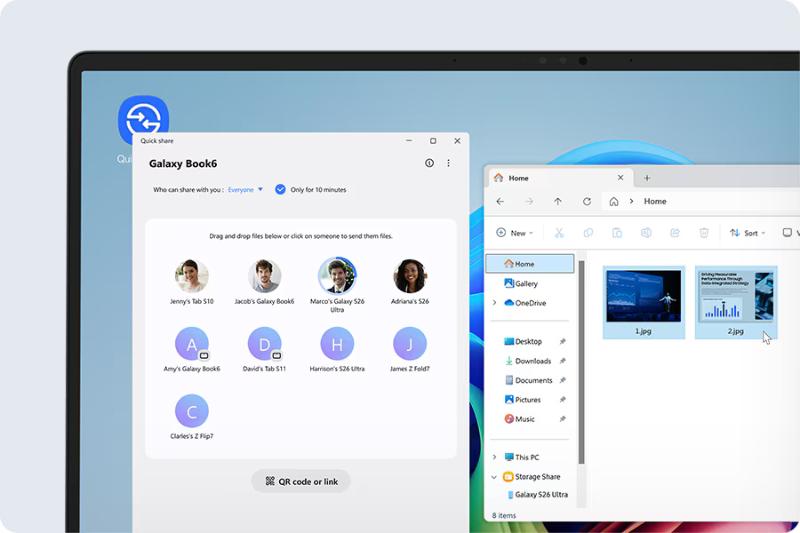Click the pin icon beside Music

[x=562, y=419]
